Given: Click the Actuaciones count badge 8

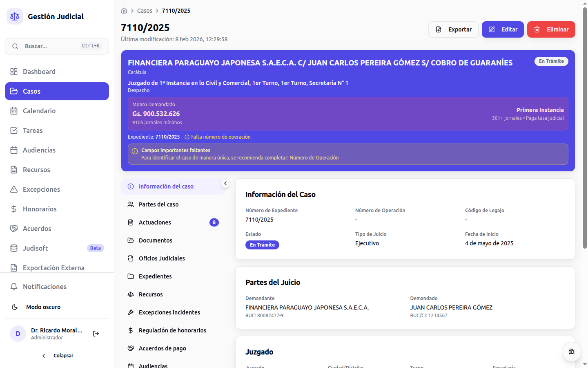Looking at the screenshot, I should (x=214, y=222).
